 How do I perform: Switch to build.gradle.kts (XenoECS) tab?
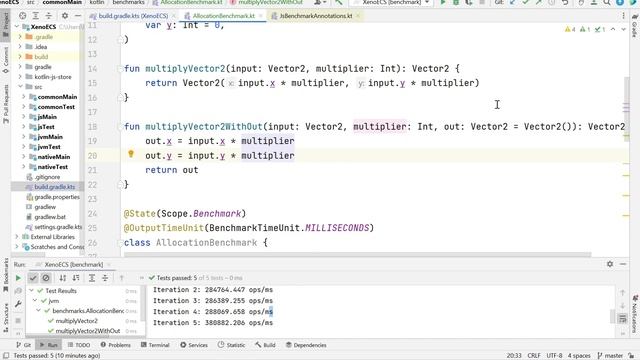(x=133, y=16)
